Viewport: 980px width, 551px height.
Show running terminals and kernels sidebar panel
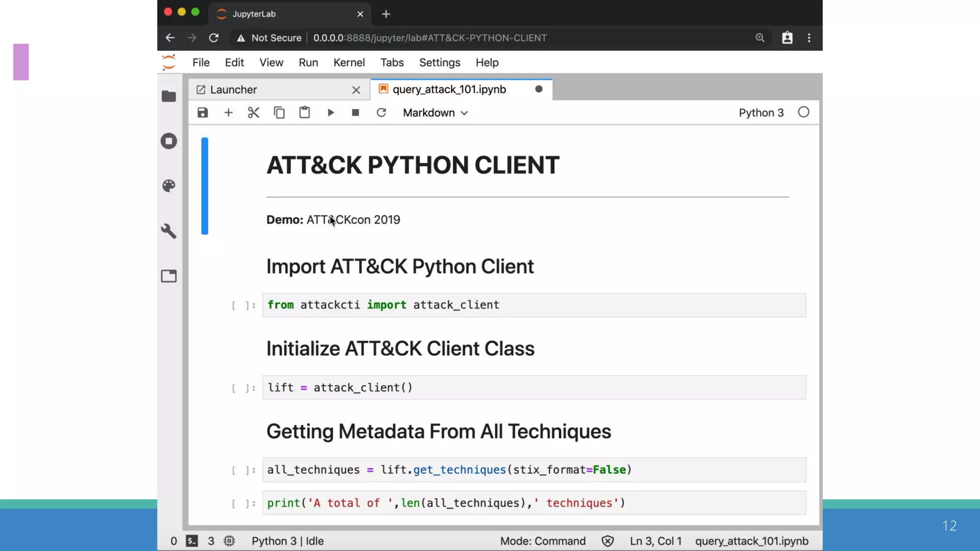coord(168,141)
